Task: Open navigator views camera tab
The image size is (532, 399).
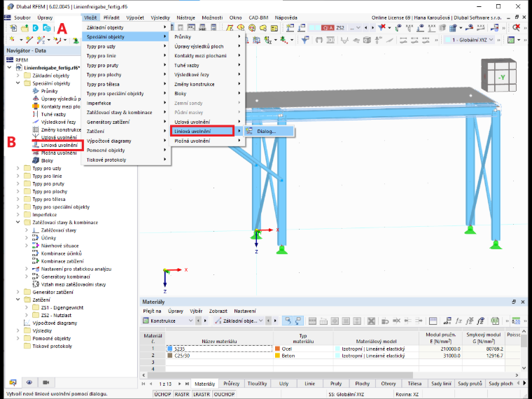Action: tap(45, 382)
